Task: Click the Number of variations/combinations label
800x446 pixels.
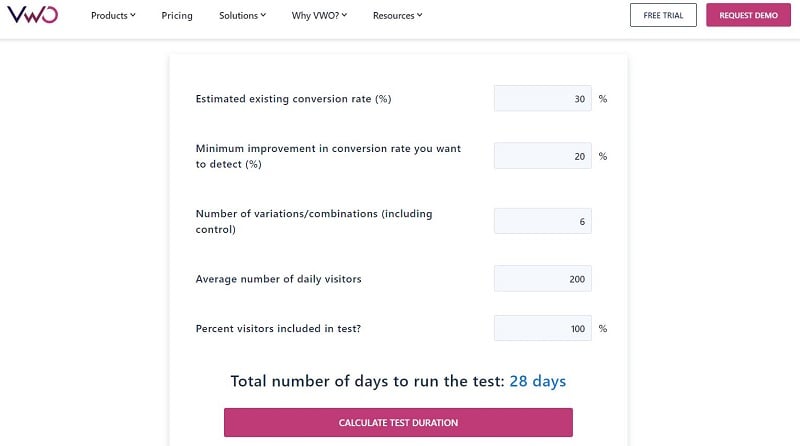Action: (x=314, y=221)
